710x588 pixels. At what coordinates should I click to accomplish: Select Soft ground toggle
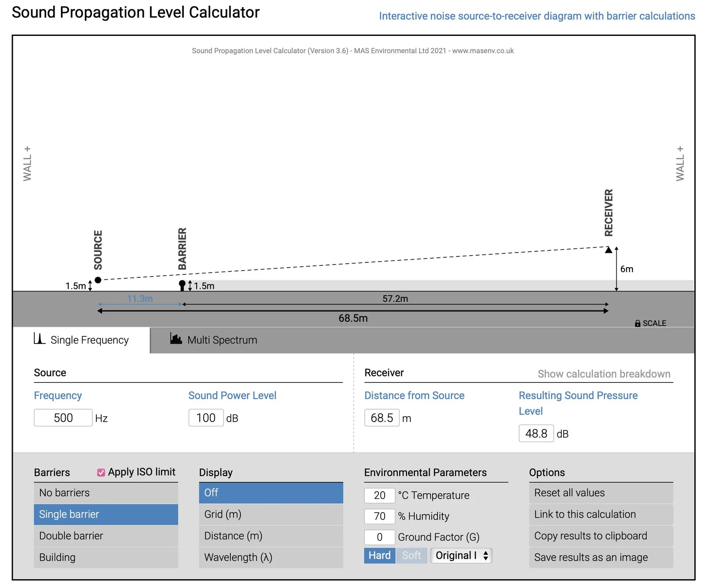(411, 556)
